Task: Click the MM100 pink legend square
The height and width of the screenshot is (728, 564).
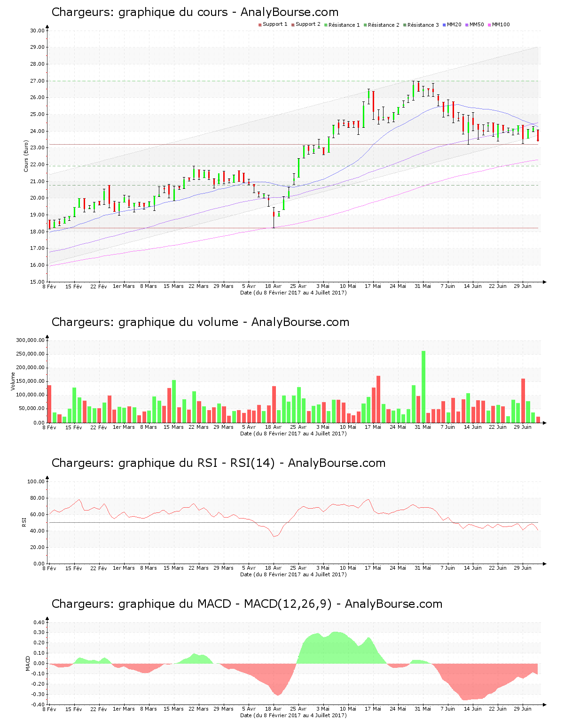Action: [x=489, y=25]
